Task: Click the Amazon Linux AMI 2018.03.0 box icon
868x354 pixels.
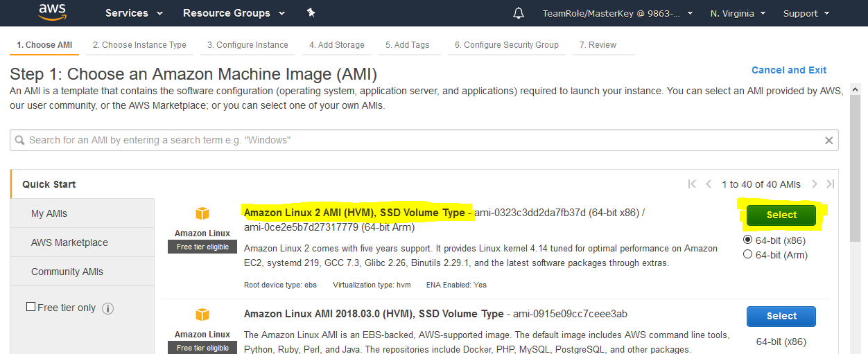Action: (x=202, y=315)
